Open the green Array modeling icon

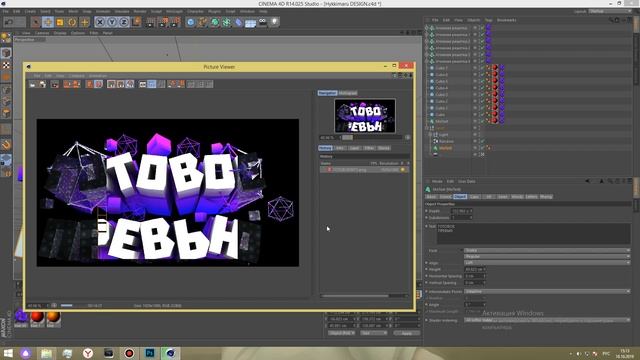227,22
